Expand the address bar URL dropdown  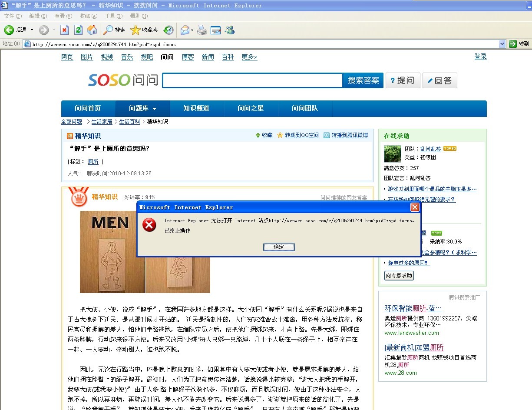click(x=502, y=44)
